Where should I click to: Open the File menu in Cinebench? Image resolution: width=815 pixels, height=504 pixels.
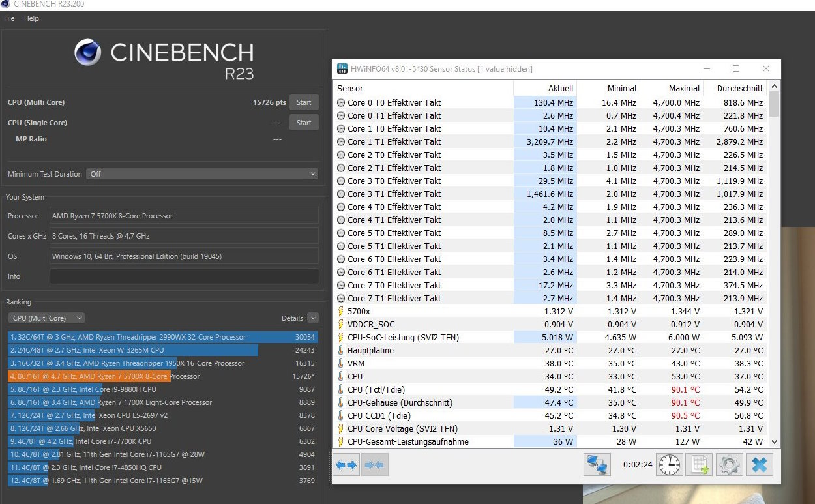[x=9, y=18]
